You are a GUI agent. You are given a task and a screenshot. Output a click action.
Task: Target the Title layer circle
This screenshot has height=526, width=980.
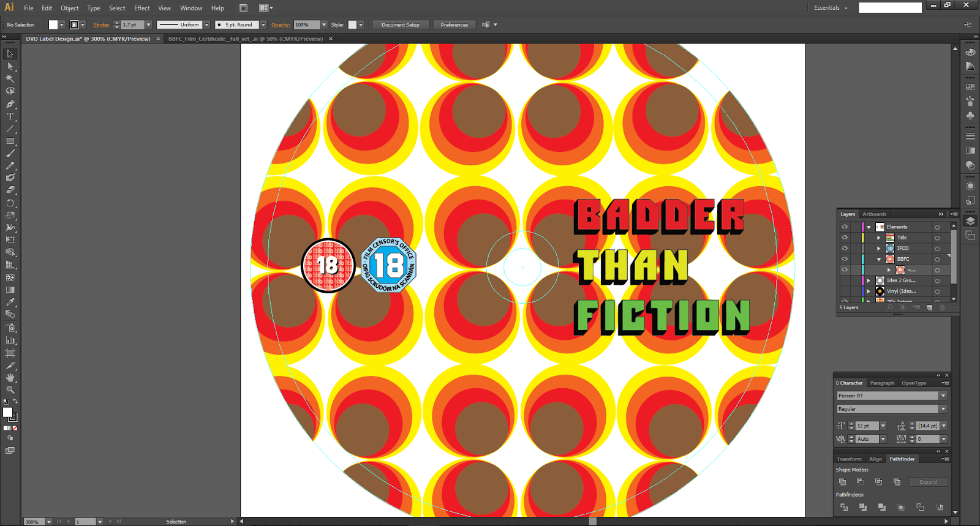coord(937,238)
